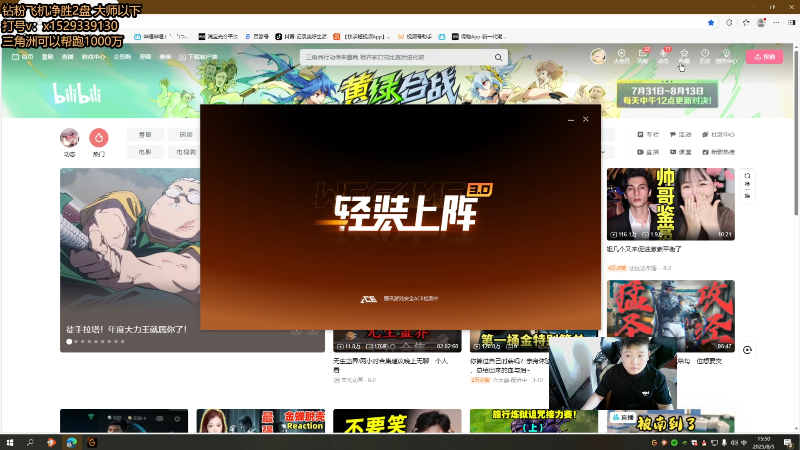Open the 帅哥鉴赏 video thumbnail
Screen dimensions: 800x450
point(670,204)
